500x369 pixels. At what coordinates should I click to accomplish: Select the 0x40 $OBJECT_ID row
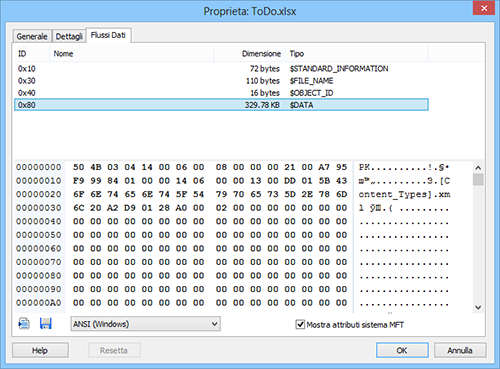(221, 93)
